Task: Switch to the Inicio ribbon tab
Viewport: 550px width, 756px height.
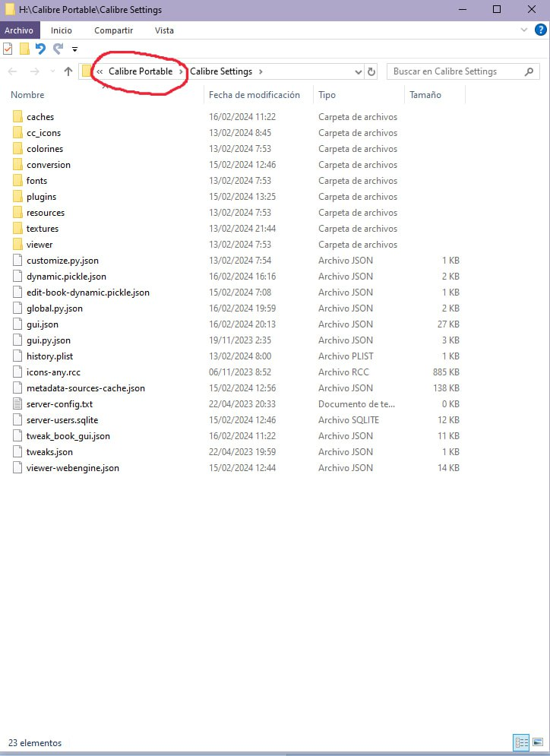Action: 62,30
